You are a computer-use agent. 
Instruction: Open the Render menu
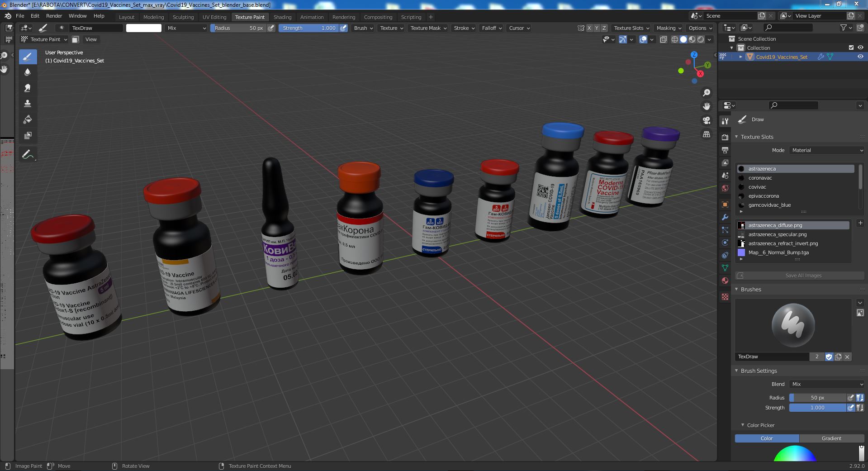pyautogui.click(x=54, y=16)
